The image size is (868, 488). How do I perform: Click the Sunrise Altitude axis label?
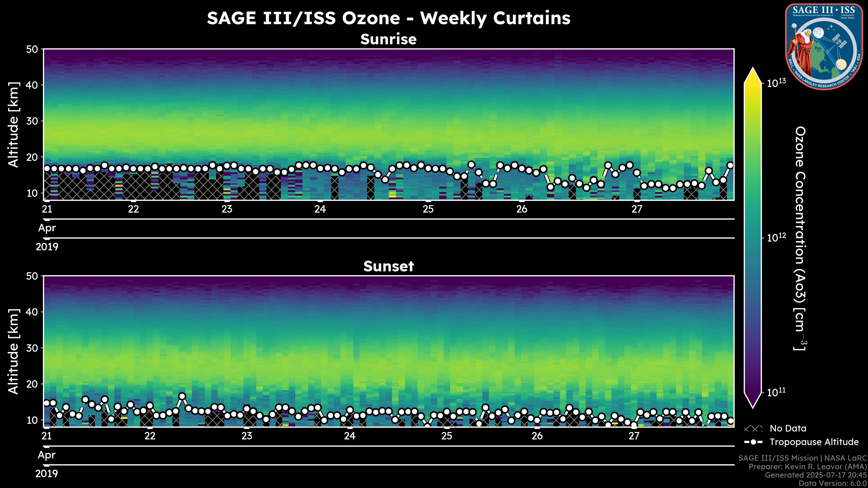click(x=14, y=125)
